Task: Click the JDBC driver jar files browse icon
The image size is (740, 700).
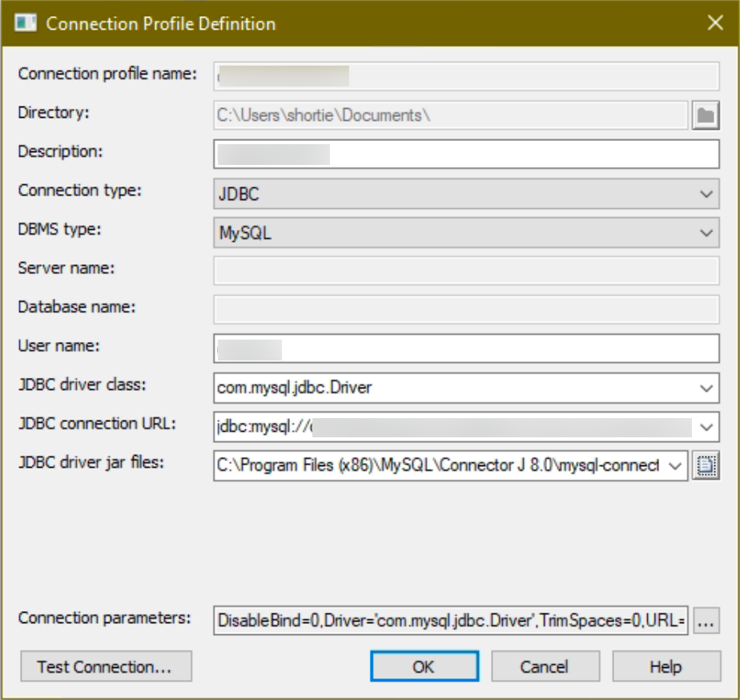Action: (706, 464)
